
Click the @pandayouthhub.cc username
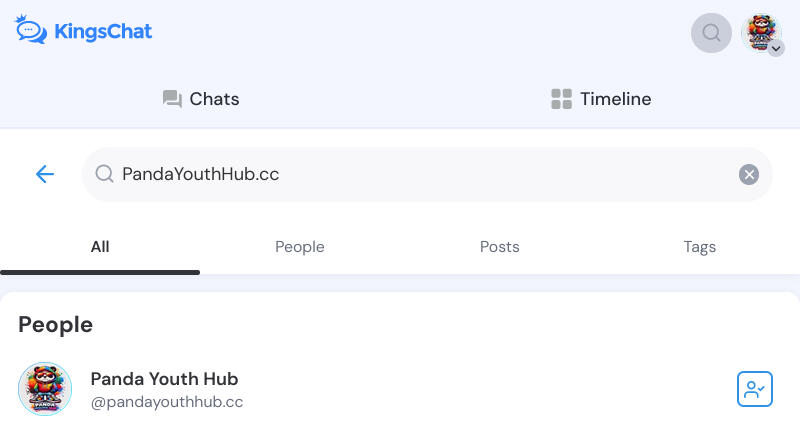[x=167, y=402]
